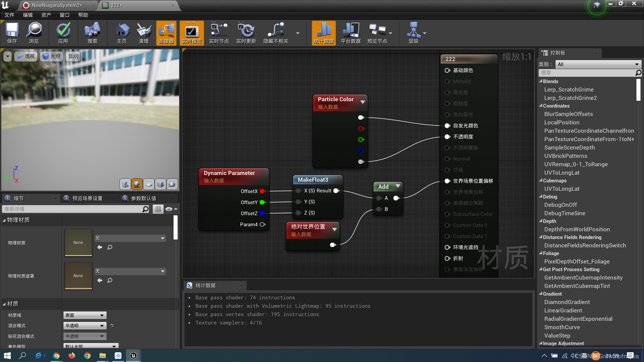Collapse the Blends category in the palette
The image size is (644, 362).
tap(541, 81)
